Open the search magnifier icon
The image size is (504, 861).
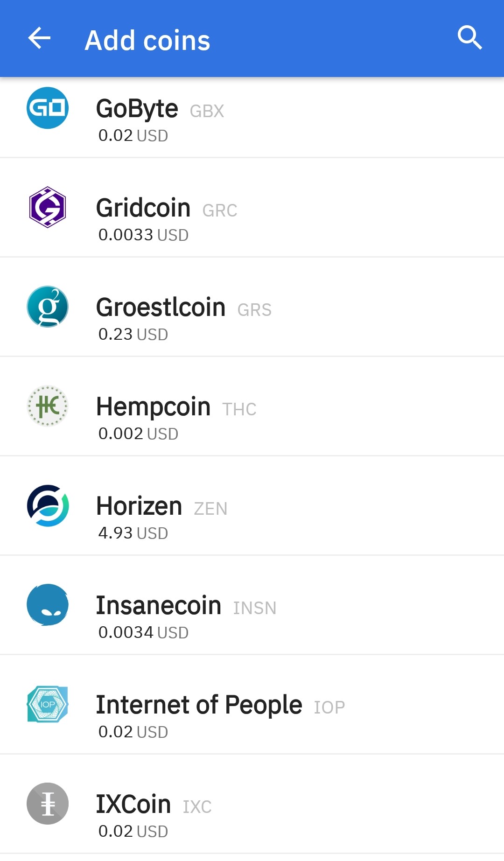(469, 37)
